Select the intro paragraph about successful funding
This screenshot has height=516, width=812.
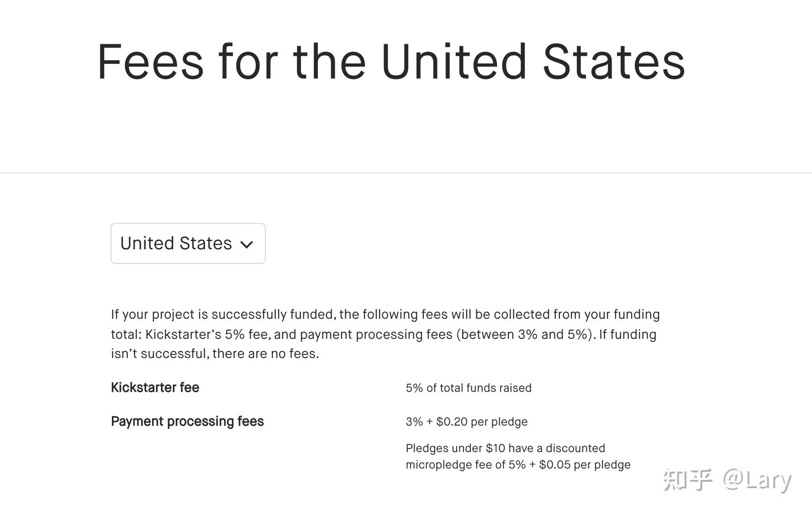(x=385, y=334)
